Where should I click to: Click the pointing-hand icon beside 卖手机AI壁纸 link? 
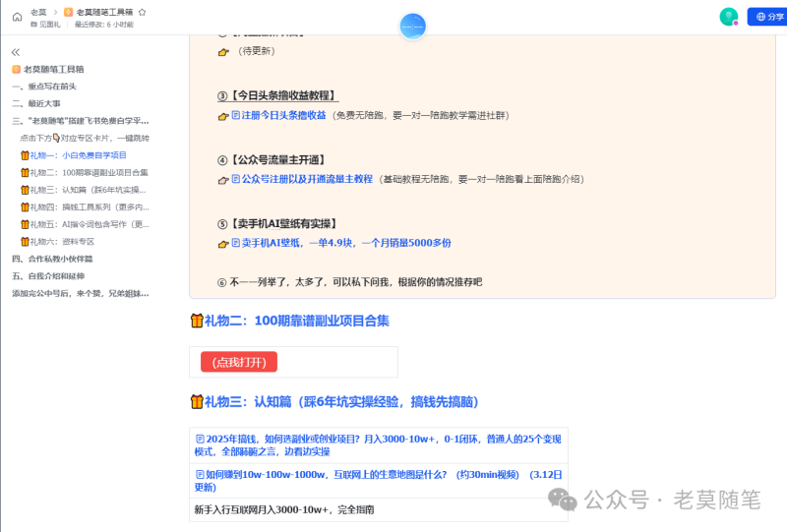[223, 244]
